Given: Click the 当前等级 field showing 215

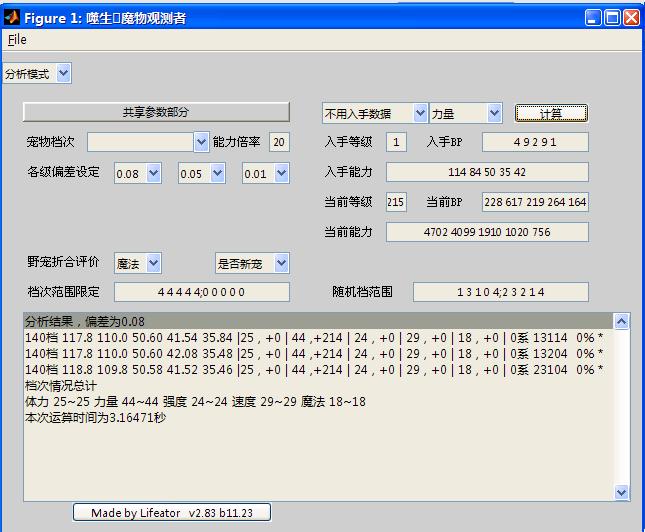Looking at the screenshot, I should (396, 202).
